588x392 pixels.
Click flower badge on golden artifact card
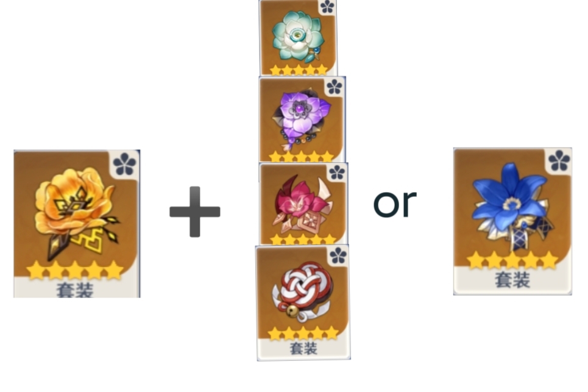click(124, 165)
